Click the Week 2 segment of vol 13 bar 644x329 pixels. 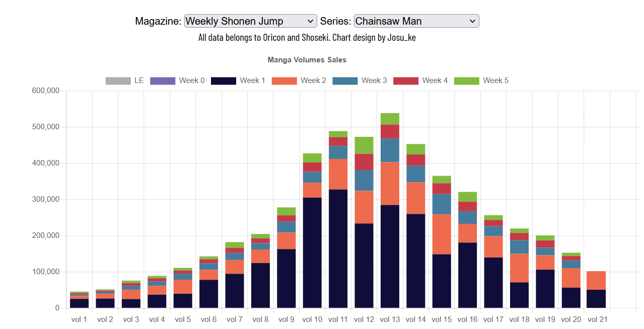pyautogui.click(x=390, y=184)
